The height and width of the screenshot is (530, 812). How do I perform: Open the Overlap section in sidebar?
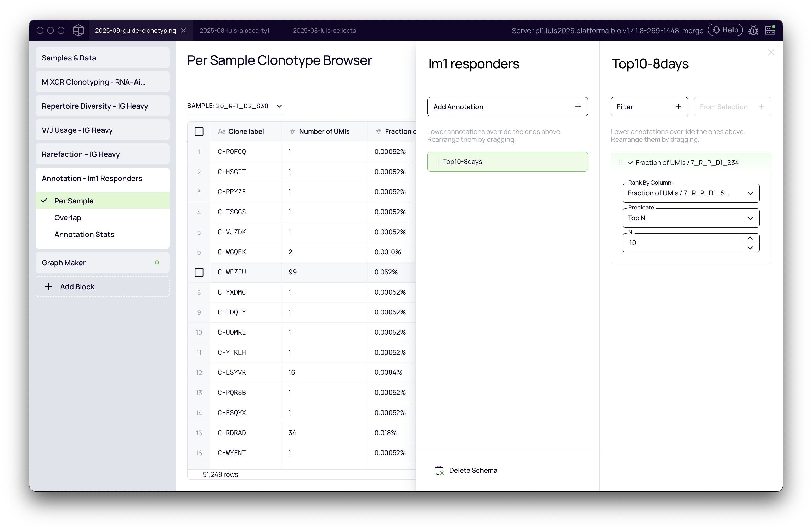click(67, 218)
